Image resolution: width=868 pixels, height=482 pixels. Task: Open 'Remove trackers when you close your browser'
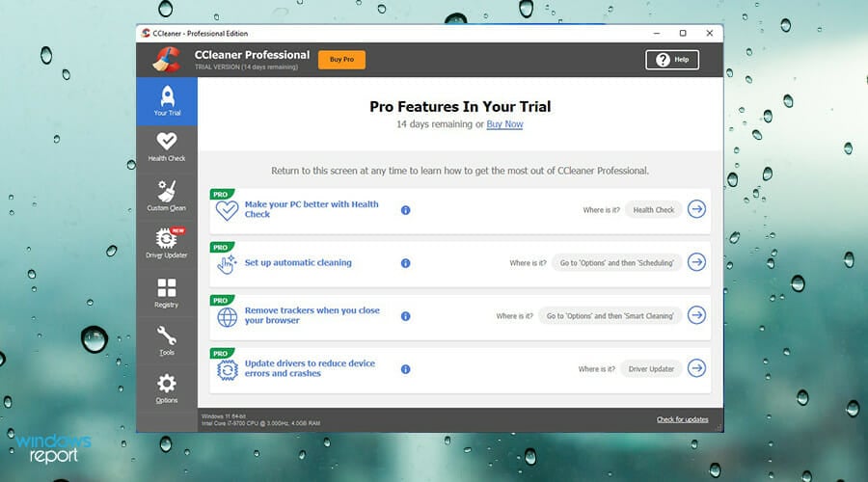[x=312, y=315]
